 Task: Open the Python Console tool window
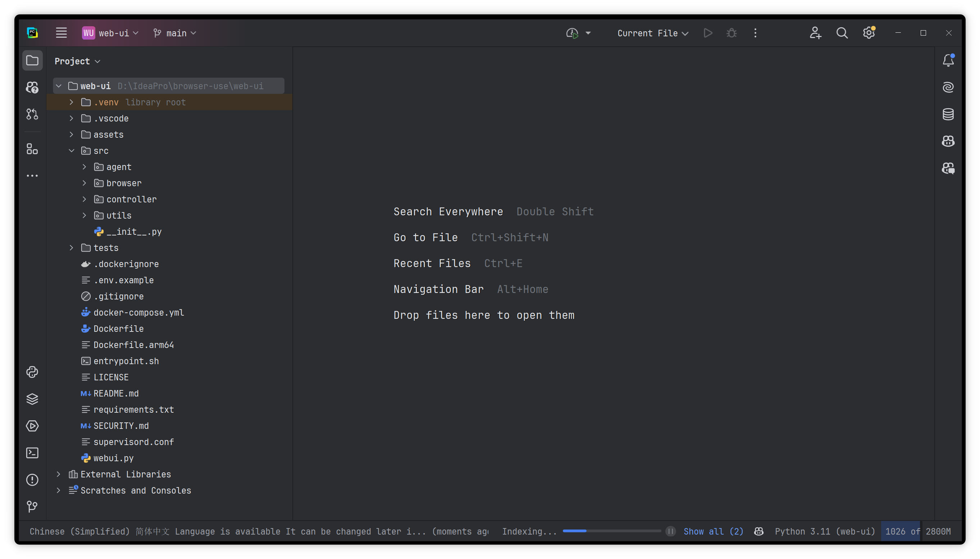click(32, 372)
